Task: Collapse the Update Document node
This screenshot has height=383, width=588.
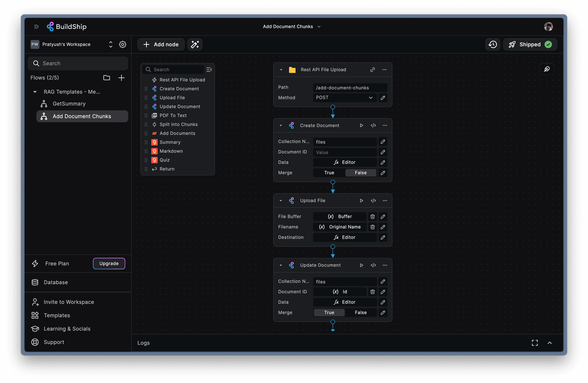Action: (281, 265)
